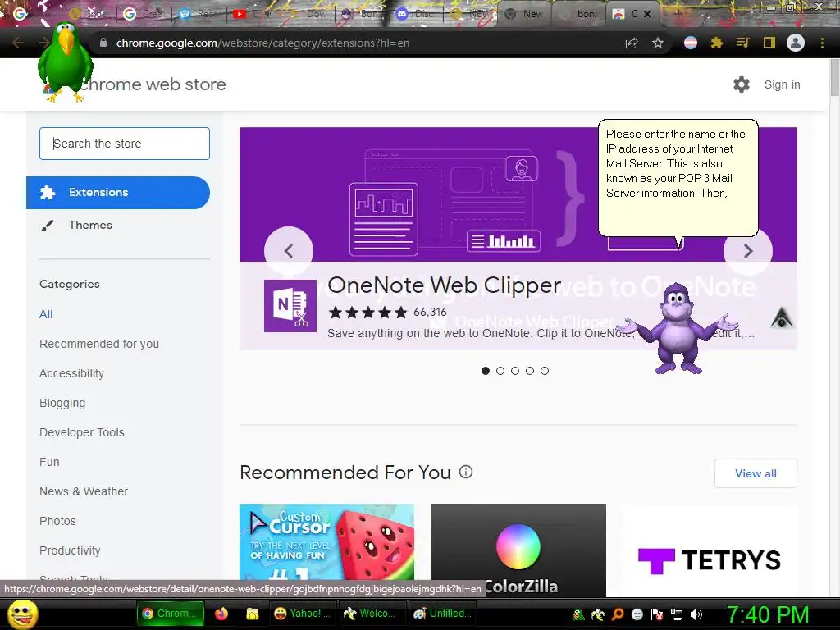Select the Extensions sidebar tab

[118, 192]
